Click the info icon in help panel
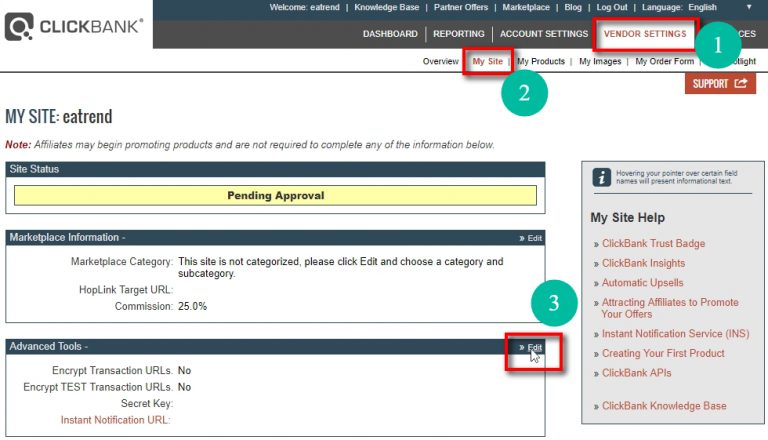The height and width of the screenshot is (440, 768). pyautogui.click(x=601, y=177)
